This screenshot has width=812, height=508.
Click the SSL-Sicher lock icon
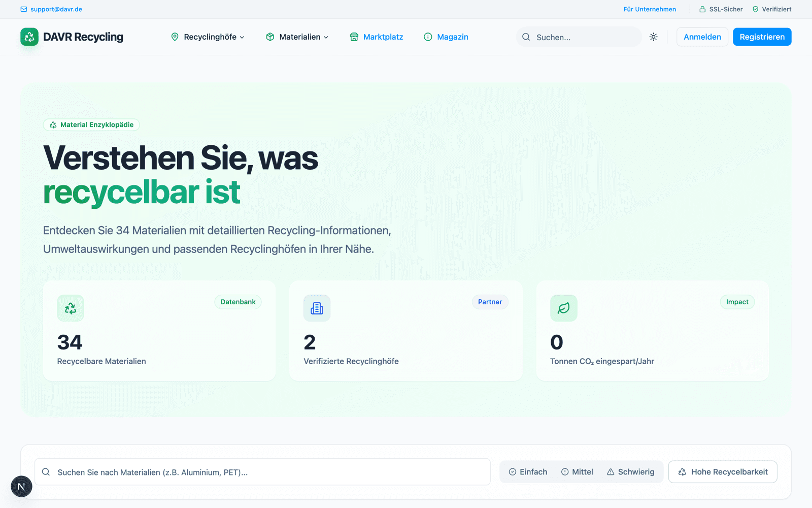702,9
